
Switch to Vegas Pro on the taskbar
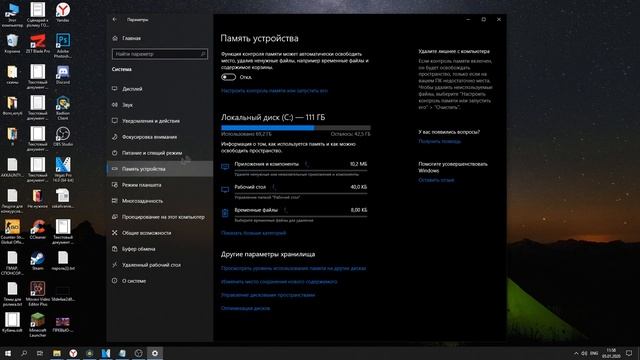(106, 353)
